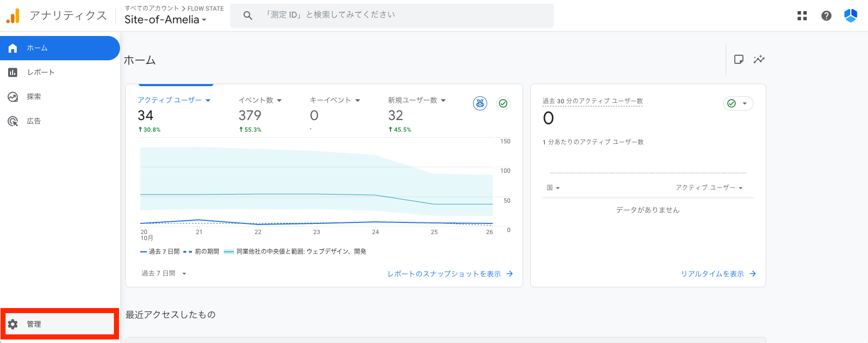Open the user account avatar
Viewport: 868px width, 343px height.
[851, 16]
